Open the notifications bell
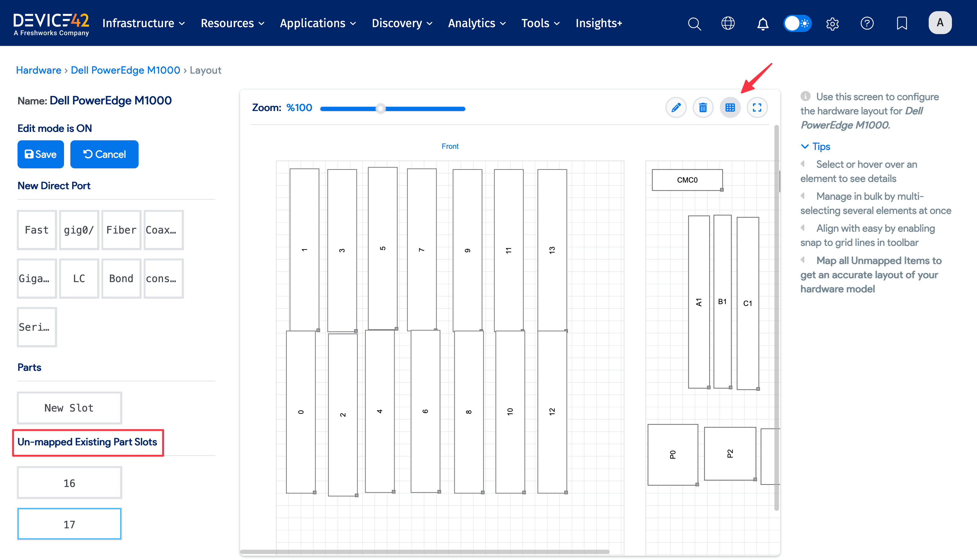The width and height of the screenshot is (977, 560). click(762, 24)
